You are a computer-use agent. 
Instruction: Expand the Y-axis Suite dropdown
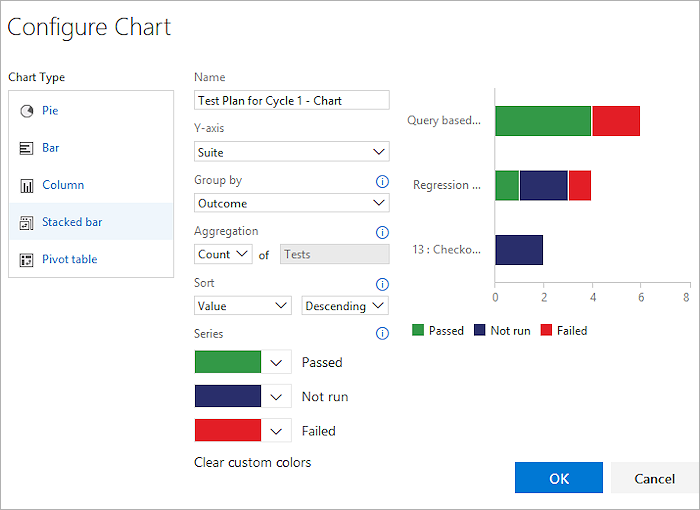tap(291, 152)
